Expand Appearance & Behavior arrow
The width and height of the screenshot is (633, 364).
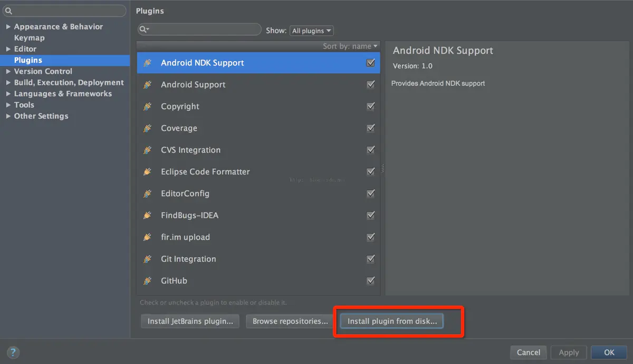pyautogui.click(x=8, y=26)
